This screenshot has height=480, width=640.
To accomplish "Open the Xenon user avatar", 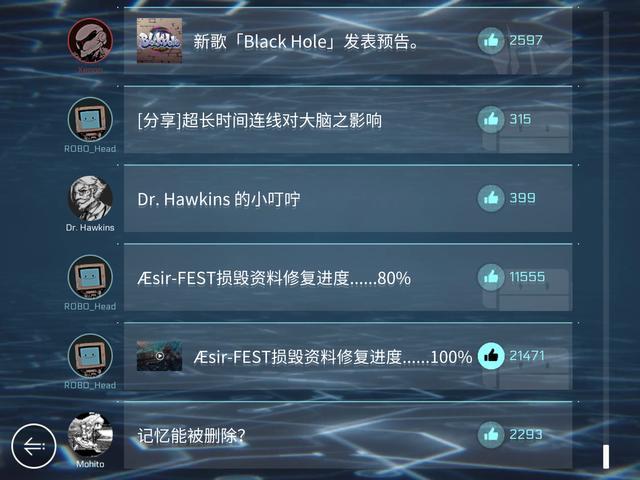I will [90, 40].
